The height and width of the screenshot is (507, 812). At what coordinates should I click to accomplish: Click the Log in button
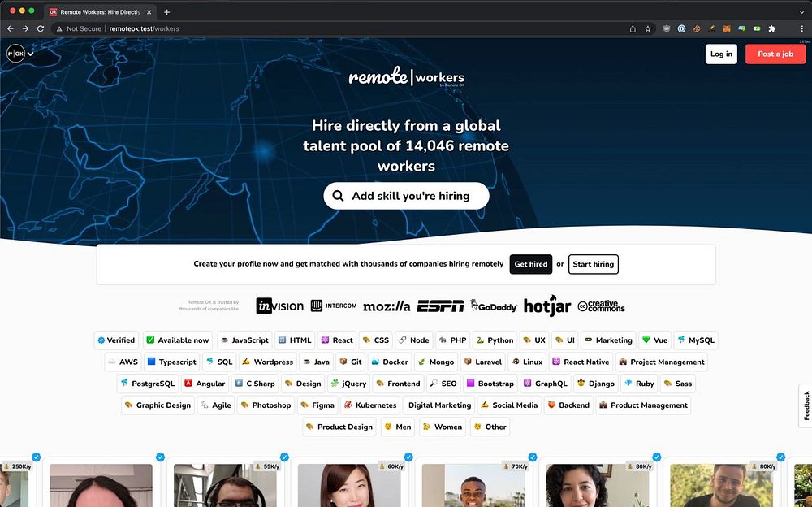721,54
